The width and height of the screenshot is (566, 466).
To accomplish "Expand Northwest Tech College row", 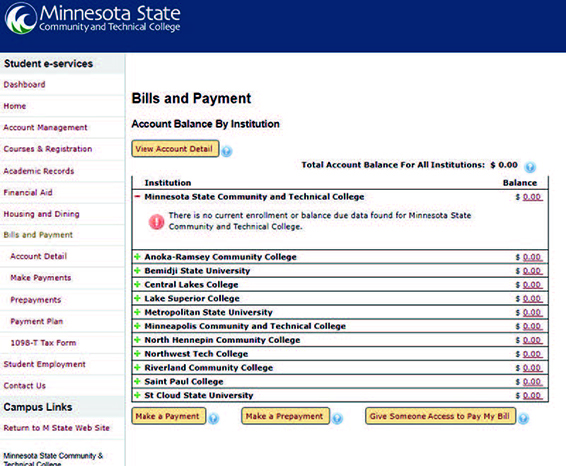I will point(137,353).
